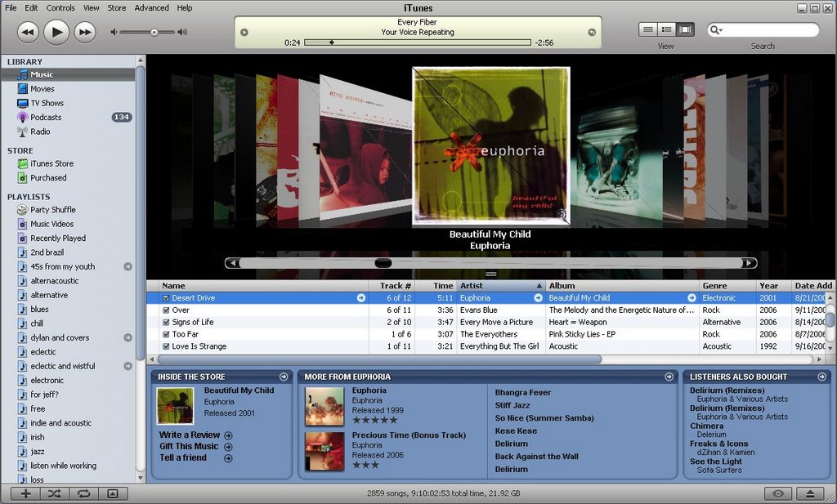
Task: Sort songs by the Year column
Action: 774,286
